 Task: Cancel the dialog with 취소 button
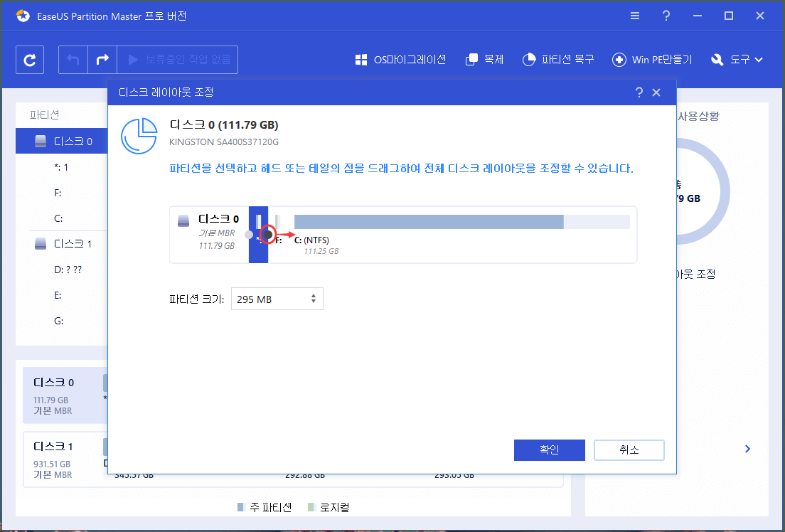(629, 449)
